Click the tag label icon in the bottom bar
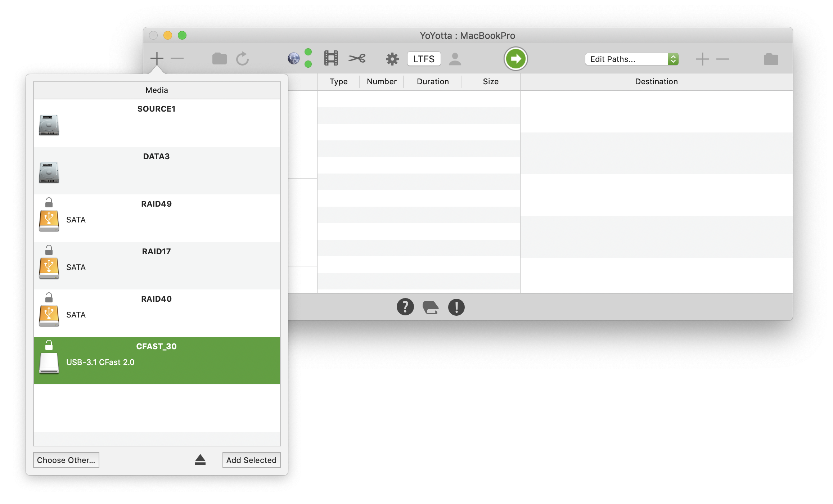 (430, 307)
